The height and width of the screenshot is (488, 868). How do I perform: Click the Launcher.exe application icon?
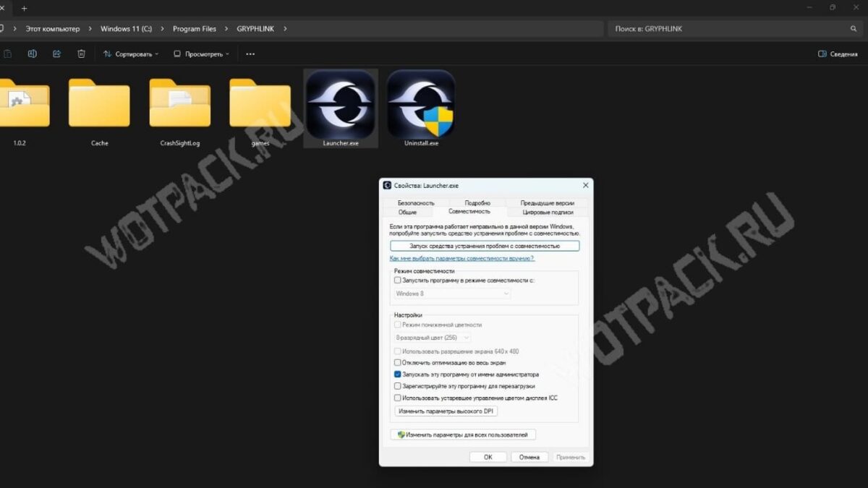point(341,104)
